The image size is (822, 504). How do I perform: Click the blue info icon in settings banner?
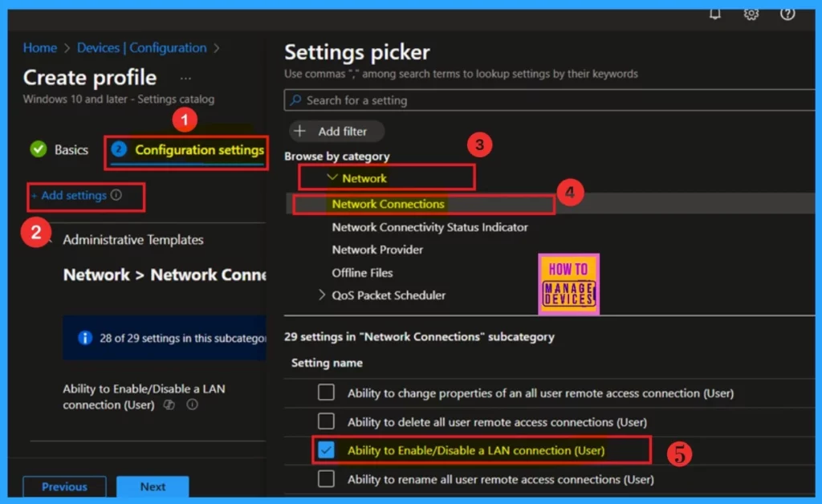[x=85, y=338]
